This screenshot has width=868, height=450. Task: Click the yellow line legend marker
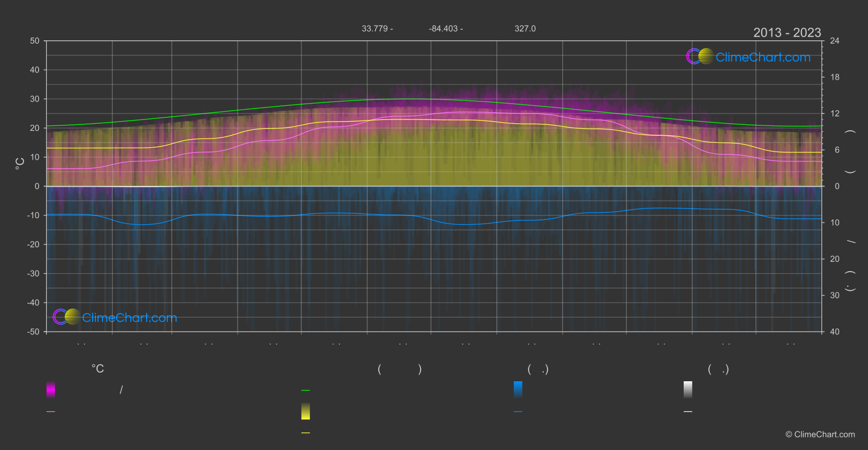click(x=306, y=433)
